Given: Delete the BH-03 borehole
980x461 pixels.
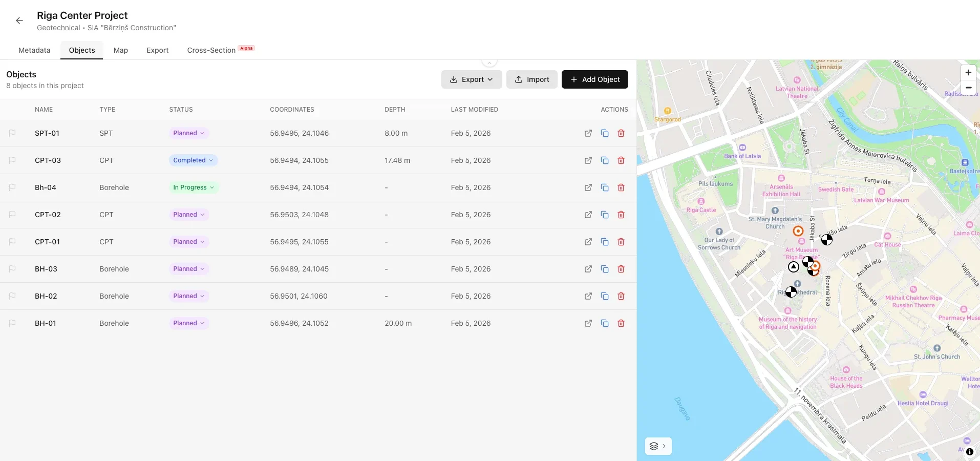Looking at the screenshot, I should pos(621,269).
